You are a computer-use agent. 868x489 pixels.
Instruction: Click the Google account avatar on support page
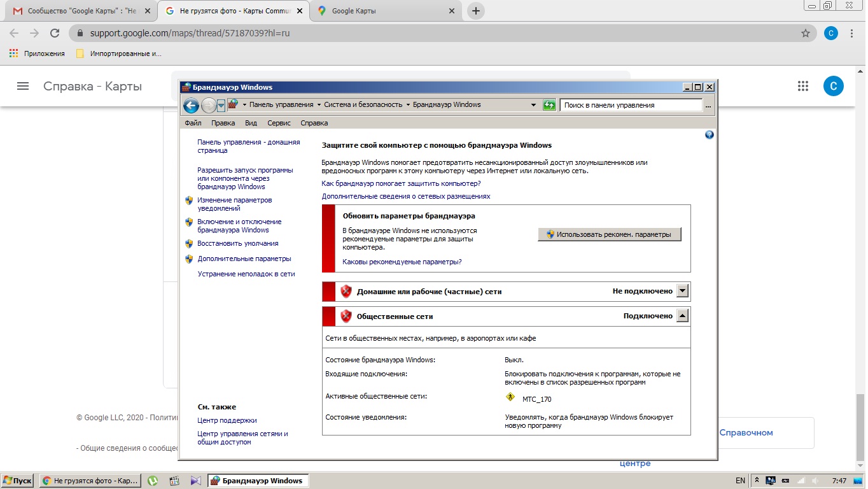[834, 86]
